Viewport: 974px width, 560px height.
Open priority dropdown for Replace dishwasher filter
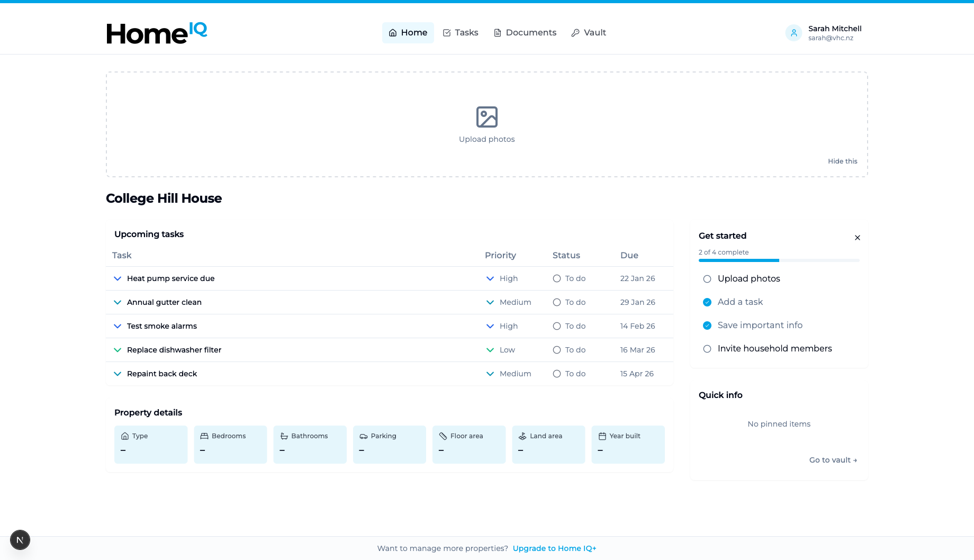click(x=490, y=350)
